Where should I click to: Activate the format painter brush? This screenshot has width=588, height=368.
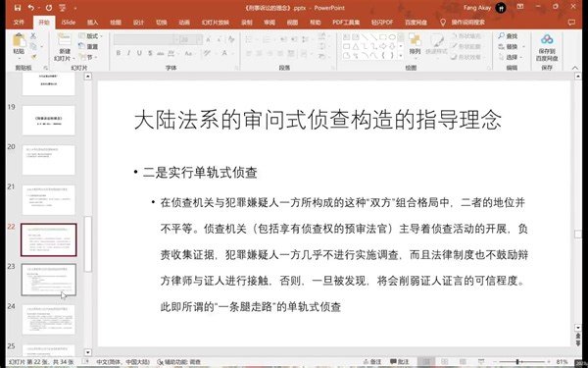[33, 57]
